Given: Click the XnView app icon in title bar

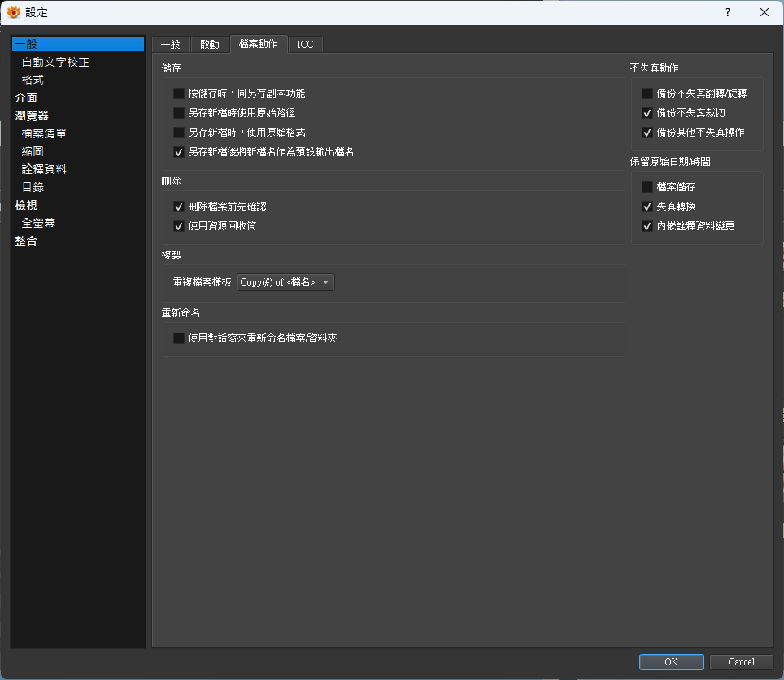Looking at the screenshot, I should (13, 12).
